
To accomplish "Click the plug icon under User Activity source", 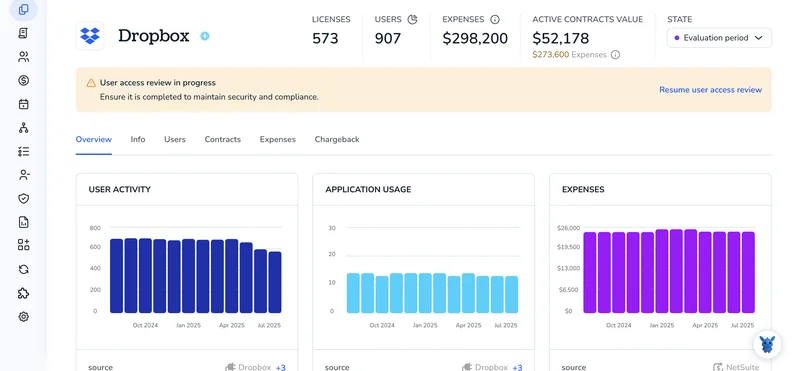I will 230,367.
